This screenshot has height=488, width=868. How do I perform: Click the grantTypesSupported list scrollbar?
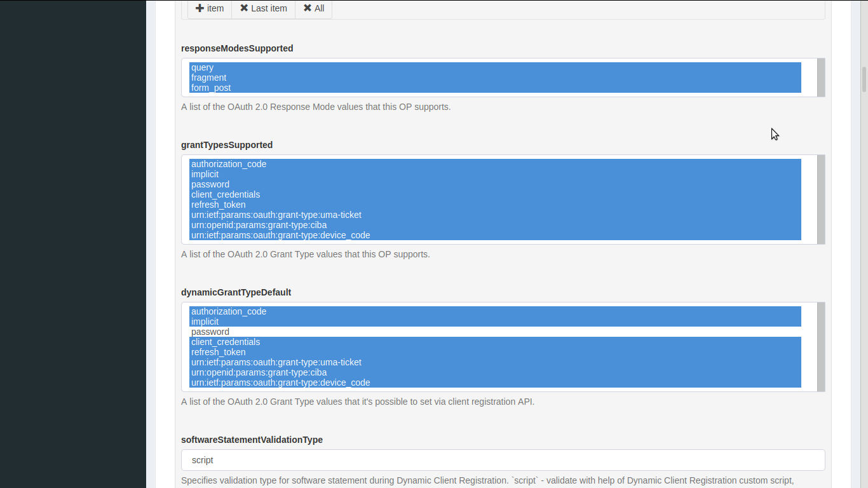821,200
